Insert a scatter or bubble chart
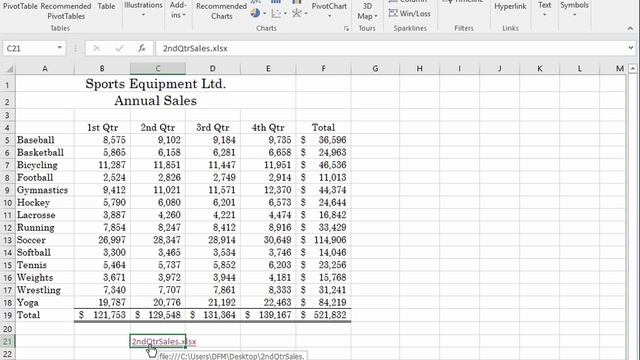The width and height of the screenshot is (640, 360). [276, 13]
